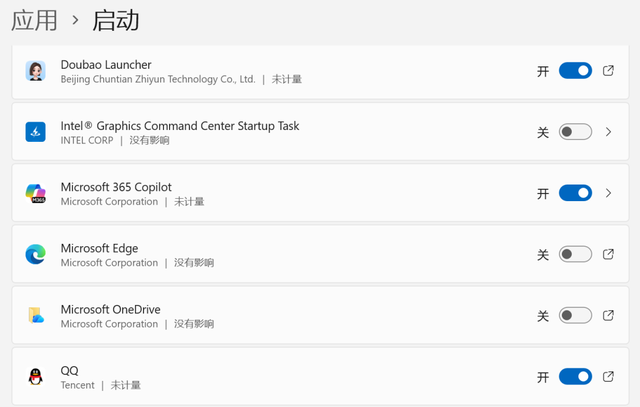Viewport: 640px width, 407px height.
Task: Click the 启动 page title
Action: tap(116, 20)
